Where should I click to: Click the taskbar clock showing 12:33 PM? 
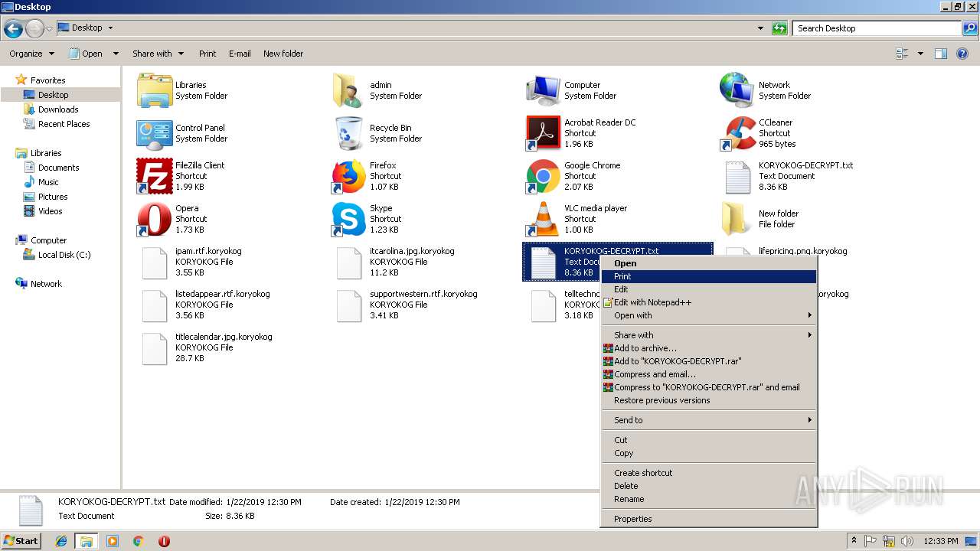pyautogui.click(x=940, y=541)
